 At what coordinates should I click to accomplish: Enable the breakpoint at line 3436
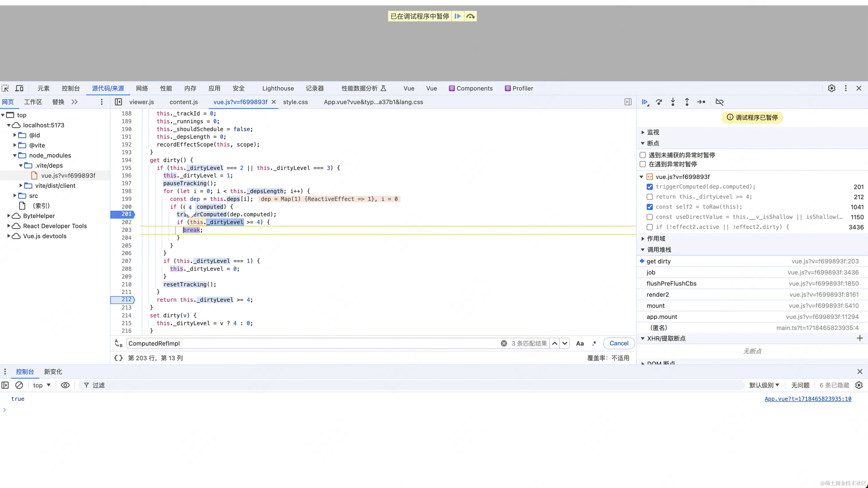tap(650, 227)
